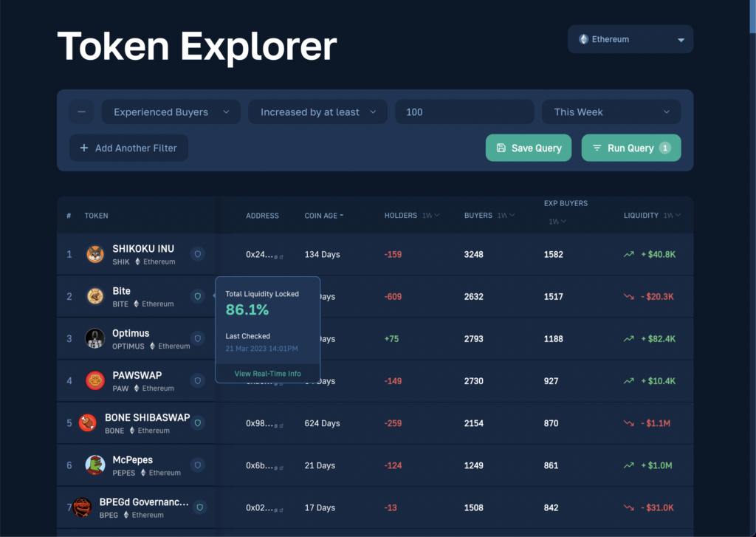Image resolution: width=756 pixels, height=537 pixels.
Task: Click the Run Query button
Action: (631, 148)
